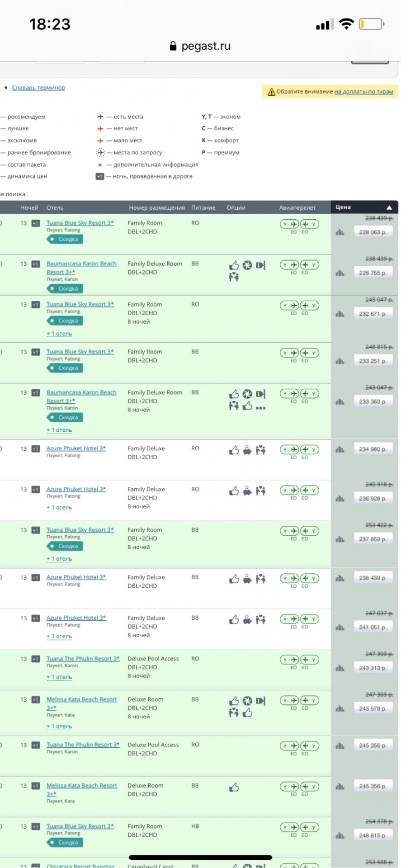401x868 pixels.
Task: Click the Питание column header
Action: click(203, 208)
